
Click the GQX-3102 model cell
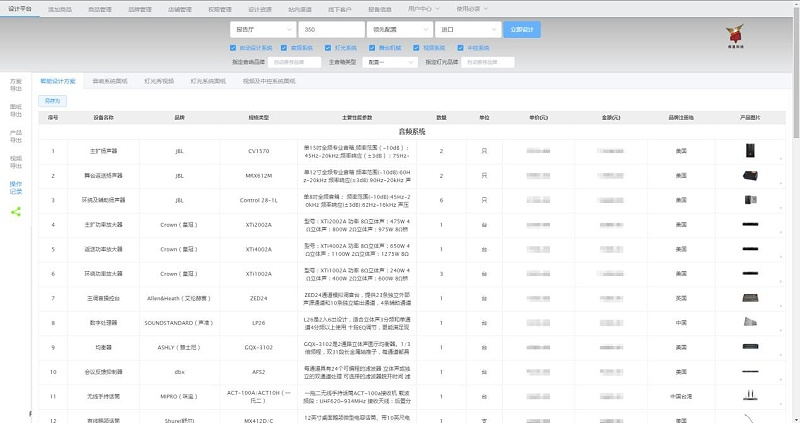pos(259,347)
